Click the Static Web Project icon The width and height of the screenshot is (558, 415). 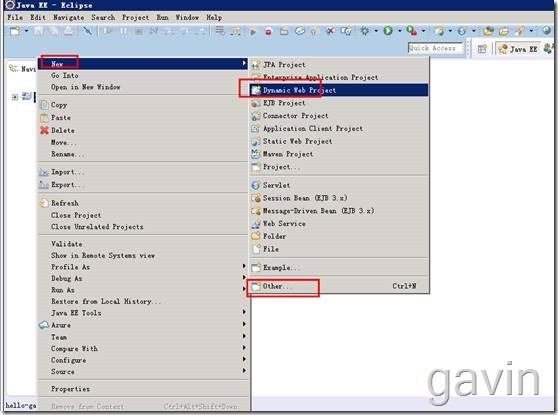256,141
